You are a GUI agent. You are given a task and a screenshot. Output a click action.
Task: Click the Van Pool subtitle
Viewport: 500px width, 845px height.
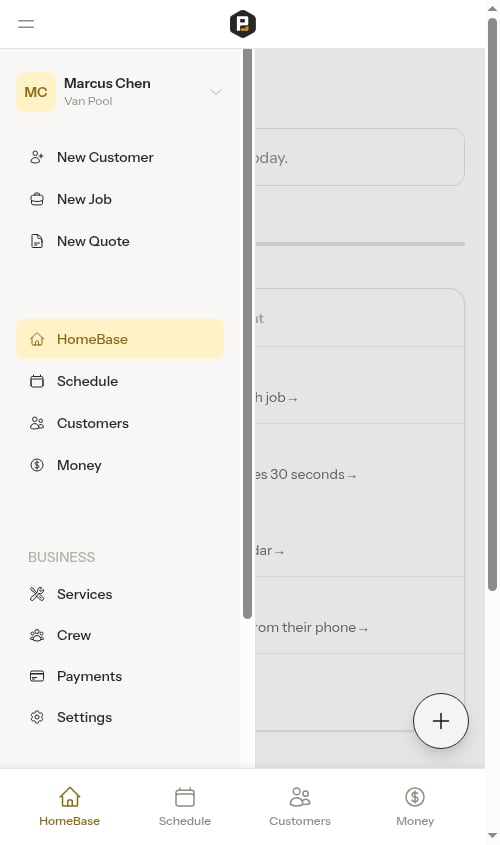point(88,101)
